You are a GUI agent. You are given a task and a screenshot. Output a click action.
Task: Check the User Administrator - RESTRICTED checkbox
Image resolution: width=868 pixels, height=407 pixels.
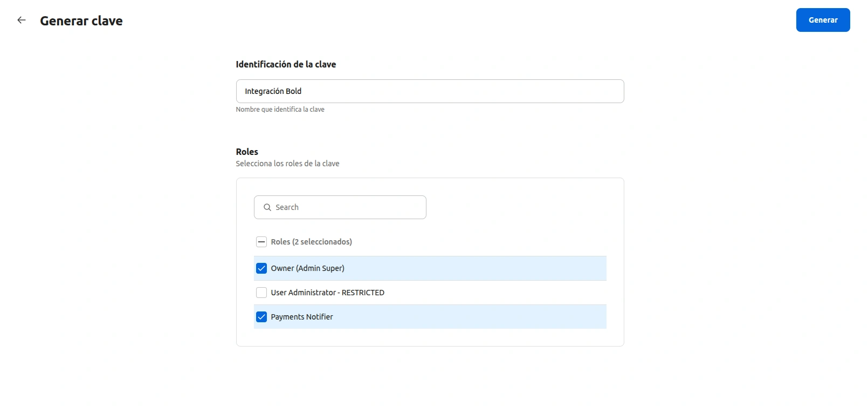click(x=261, y=293)
